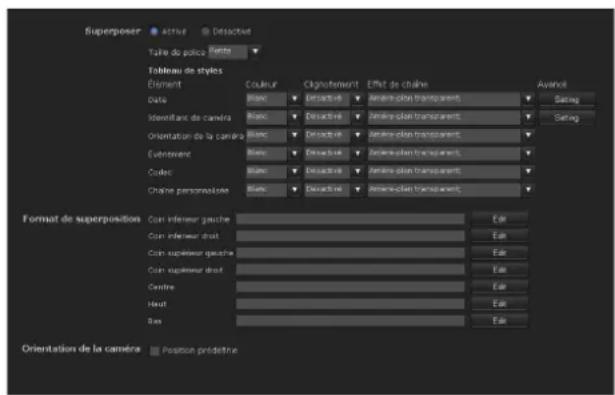Click the Format de superposition label
615x395 pixels.
coord(81,219)
